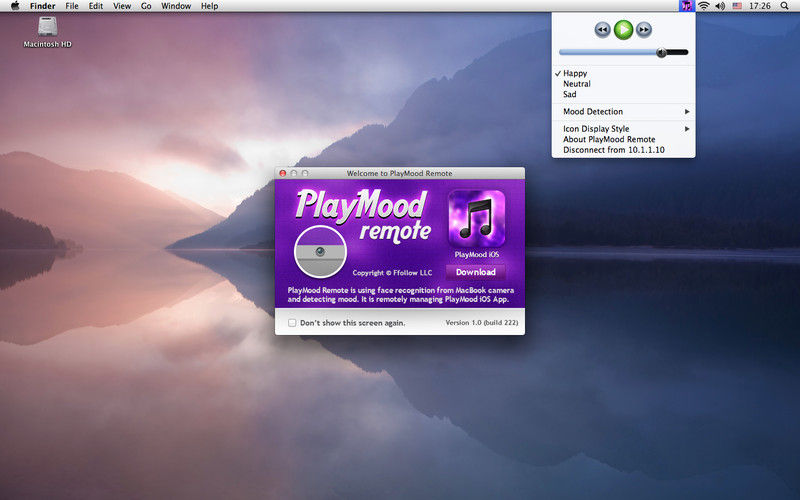This screenshot has height=500, width=800.
Task: Open the Edit menu
Action: 96,6
